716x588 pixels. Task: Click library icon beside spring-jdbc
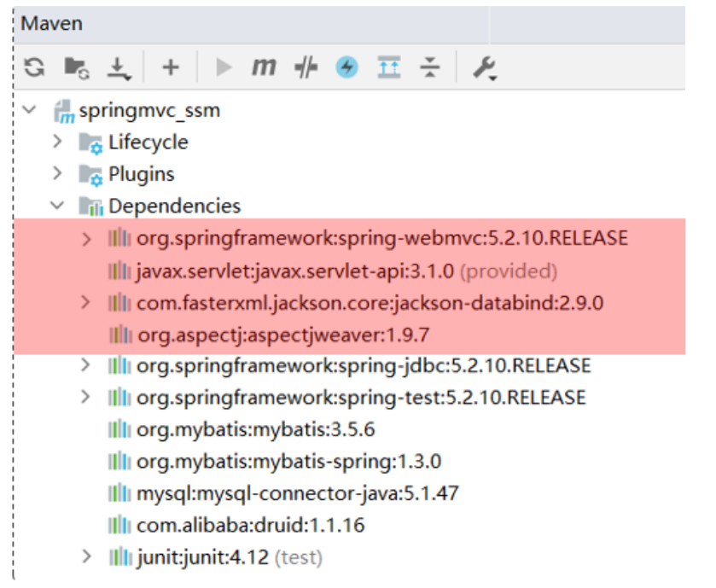(x=119, y=365)
